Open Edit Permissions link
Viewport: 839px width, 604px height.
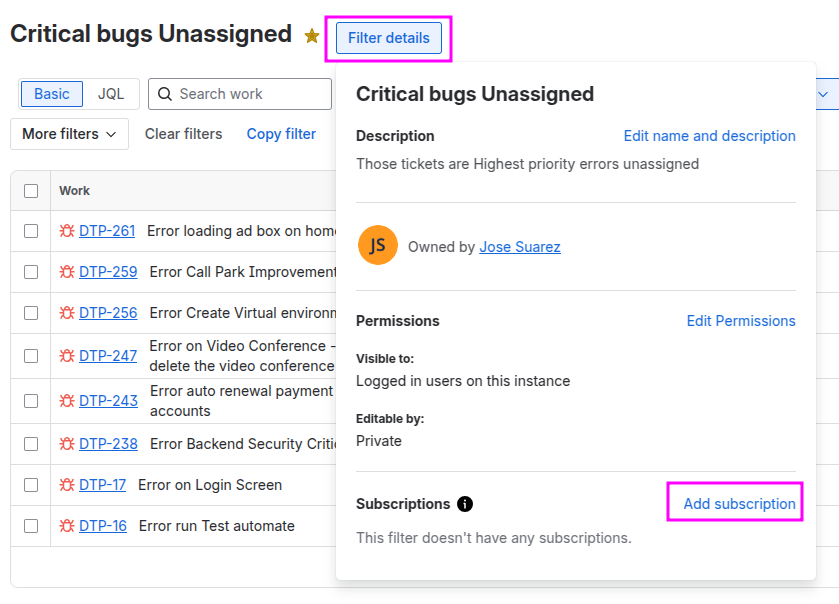(x=741, y=321)
